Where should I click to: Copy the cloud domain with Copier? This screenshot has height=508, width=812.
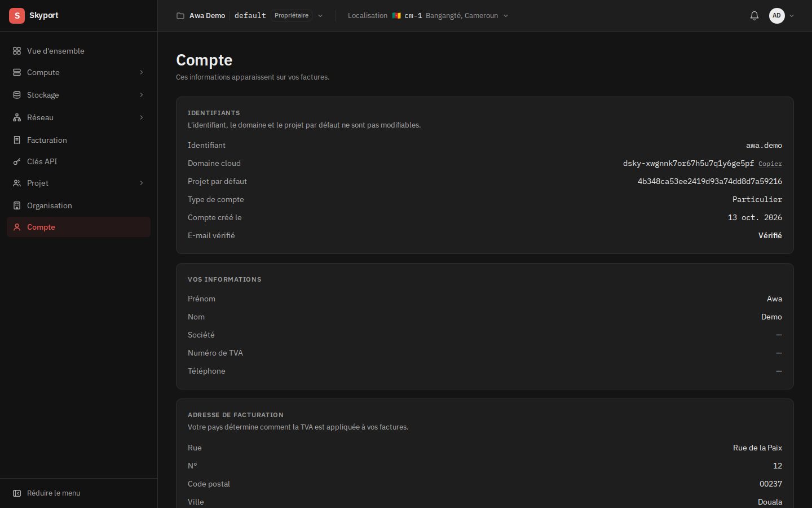[x=770, y=164]
